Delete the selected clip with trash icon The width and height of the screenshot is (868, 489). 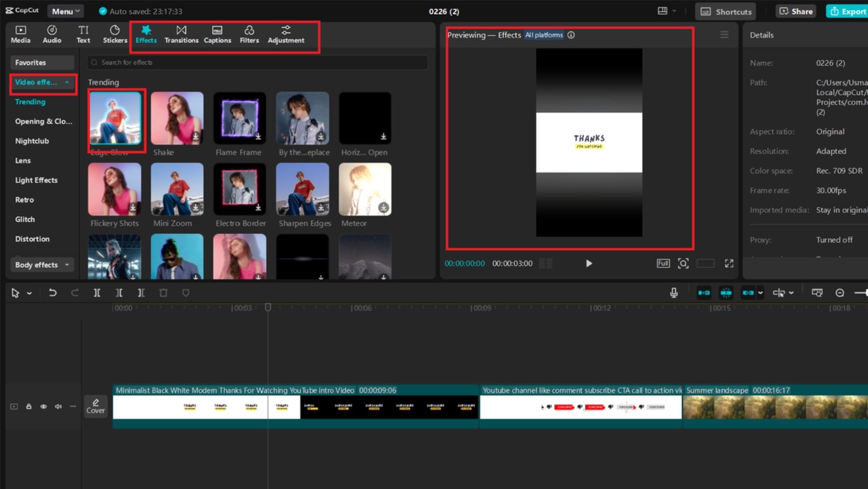(x=164, y=293)
